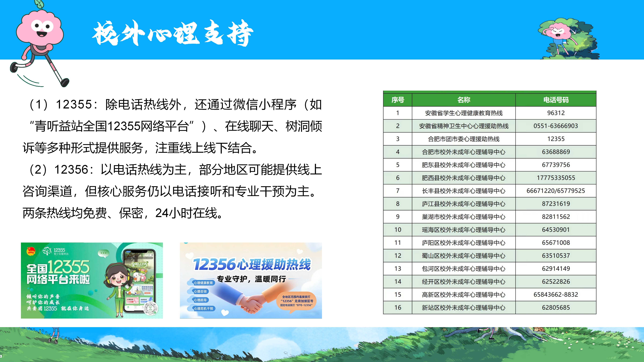Click phone number 0551-63666903 in table
The width and height of the screenshot is (644, 362).
click(x=555, y=126)
